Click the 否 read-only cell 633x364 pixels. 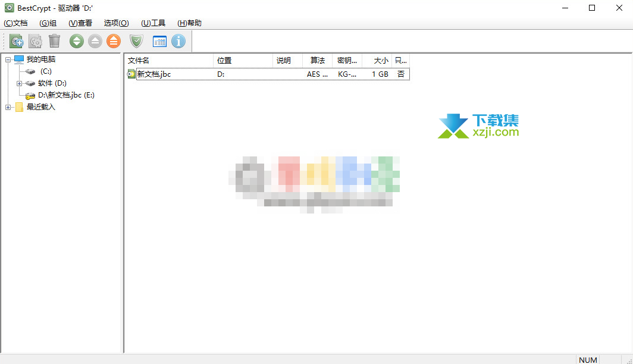(401, 74)
